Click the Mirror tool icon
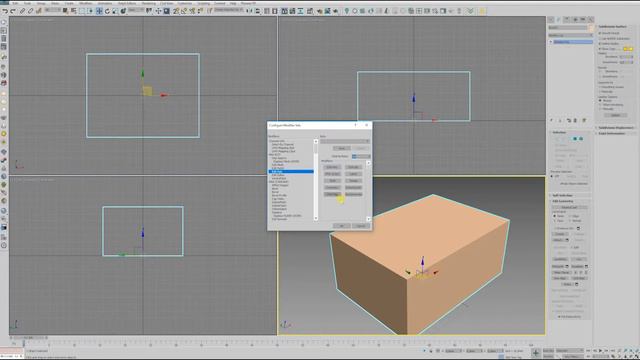 (250, 11)
